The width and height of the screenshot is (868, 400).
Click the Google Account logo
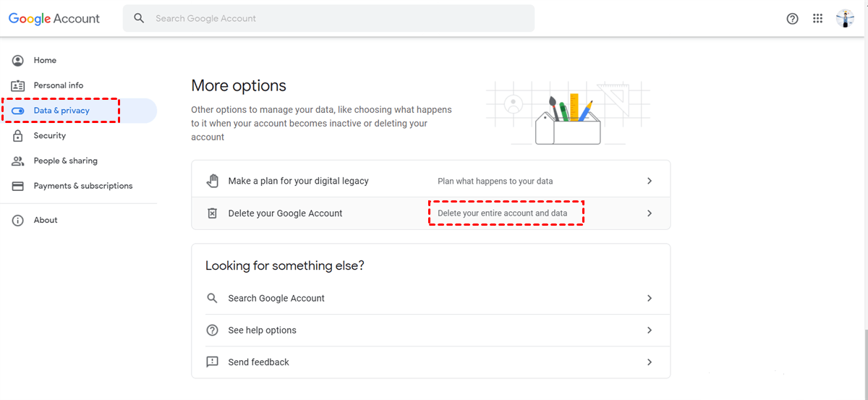[x=54, y=19]
